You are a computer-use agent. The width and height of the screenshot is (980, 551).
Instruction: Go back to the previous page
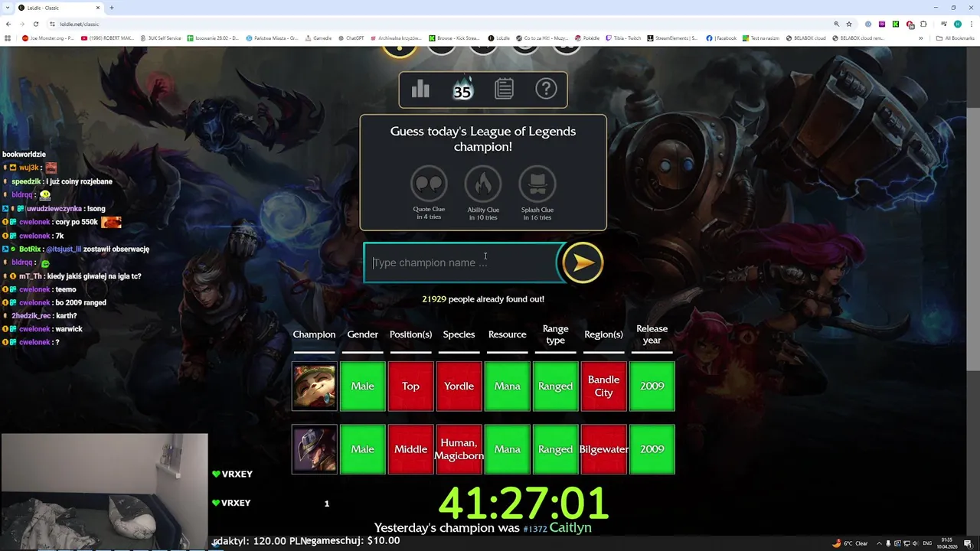8,24
